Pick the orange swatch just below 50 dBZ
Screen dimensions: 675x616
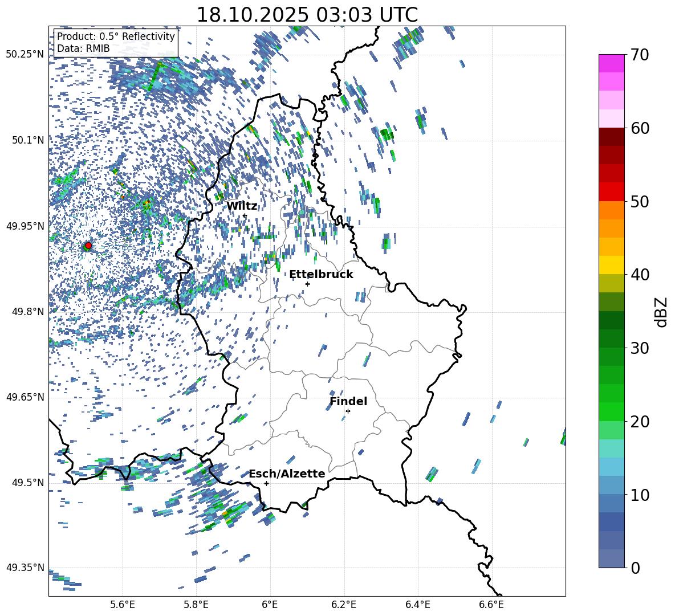611,210
